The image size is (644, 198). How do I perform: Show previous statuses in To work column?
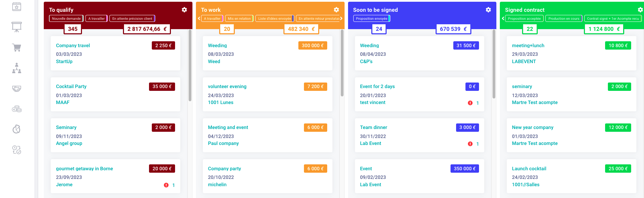coord(199,18)
